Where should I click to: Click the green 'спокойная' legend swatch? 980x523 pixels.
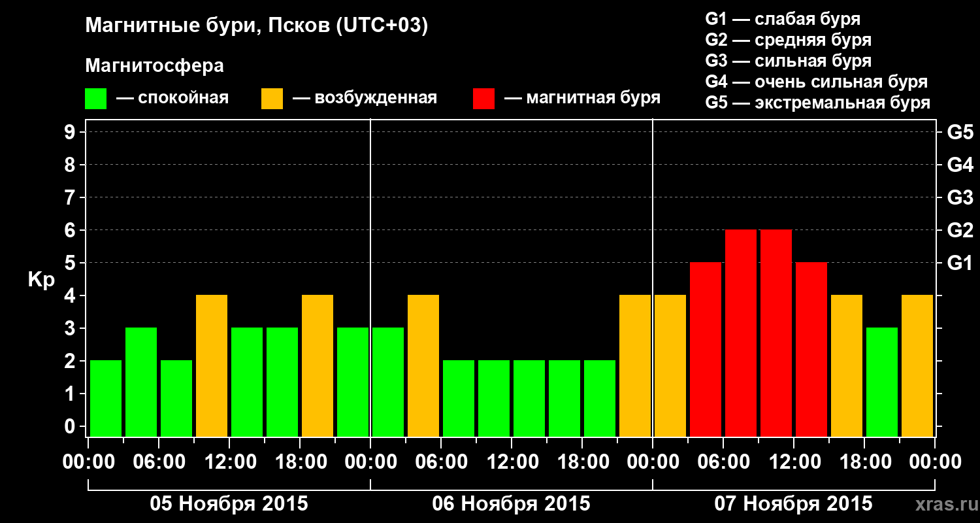[96, 99]
